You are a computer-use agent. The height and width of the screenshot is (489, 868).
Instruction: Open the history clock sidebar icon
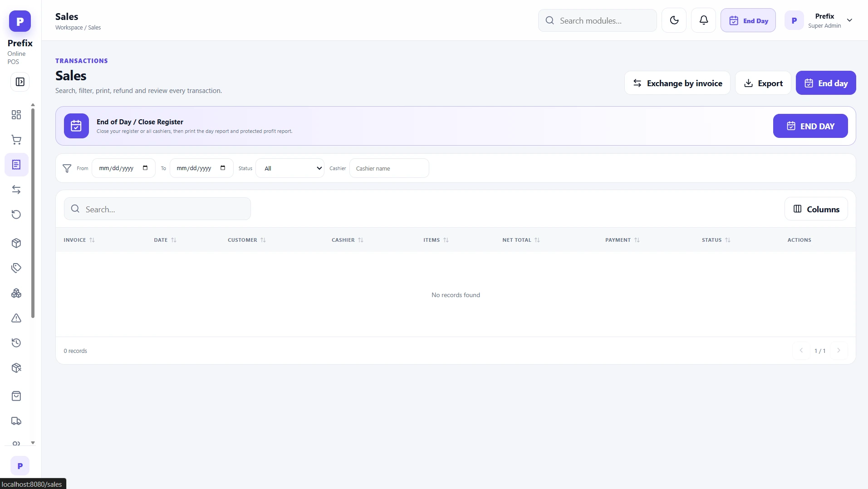pyautogui.click(x=16, y=343)
